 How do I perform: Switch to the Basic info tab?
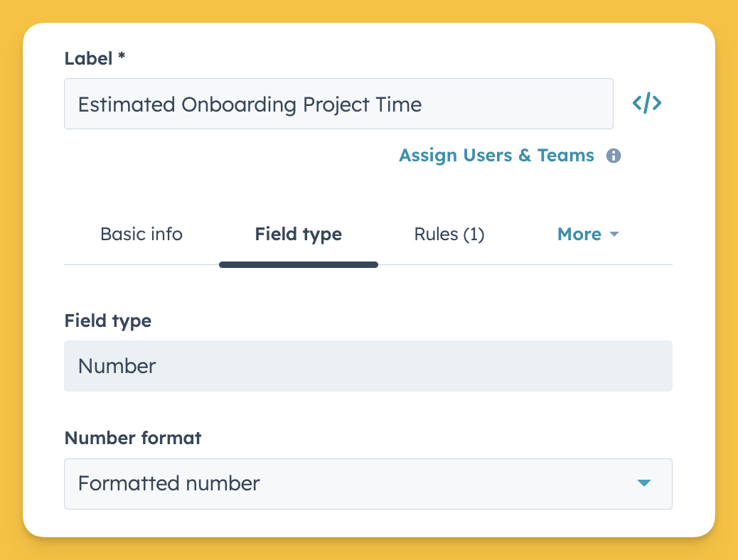tap(141, 234)
